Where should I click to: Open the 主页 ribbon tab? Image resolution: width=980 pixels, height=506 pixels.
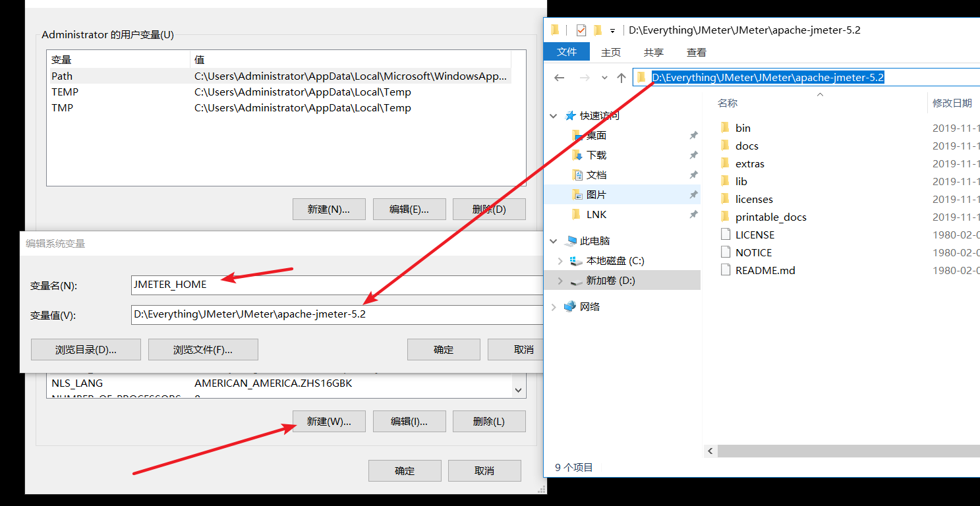pos(611,52)
